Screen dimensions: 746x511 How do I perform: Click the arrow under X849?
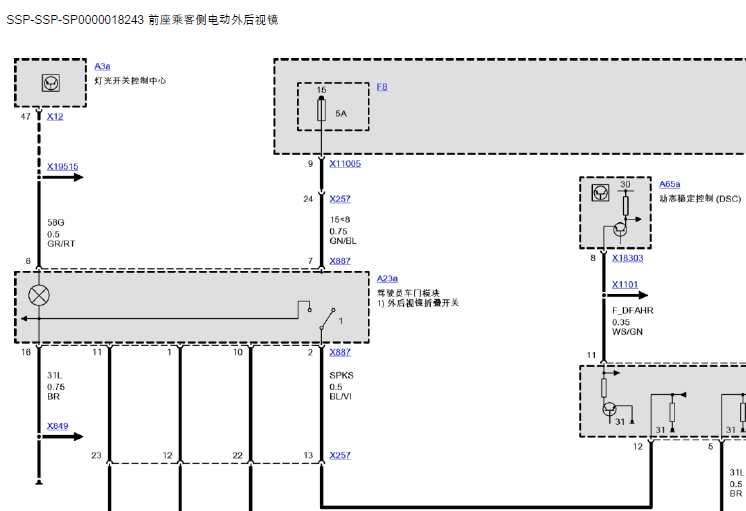coord(62,436)
